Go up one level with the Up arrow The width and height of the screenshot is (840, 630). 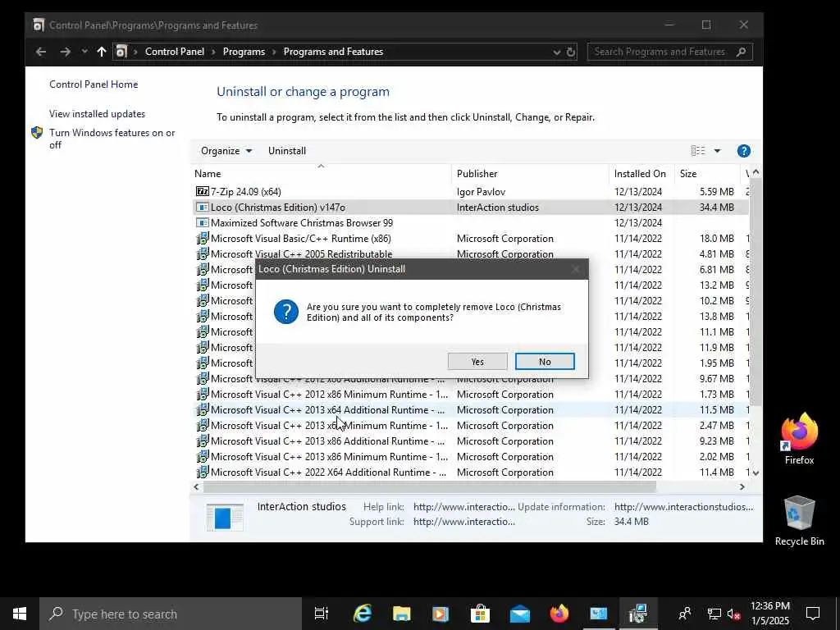tap(102, 52)
